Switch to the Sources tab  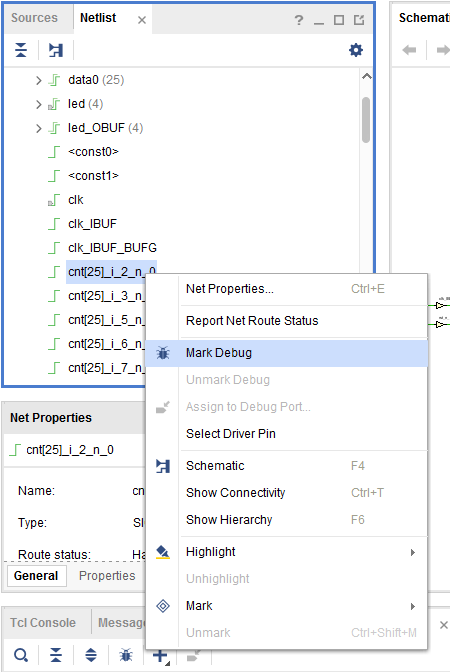pyautogui.click(x=34, y=18)
